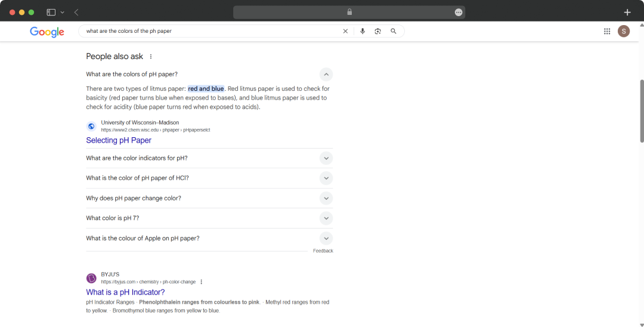Open a new tab with plus icon
Image resolution: width=644 pixels, height=327 pixels.
click(x=627, y=13)
